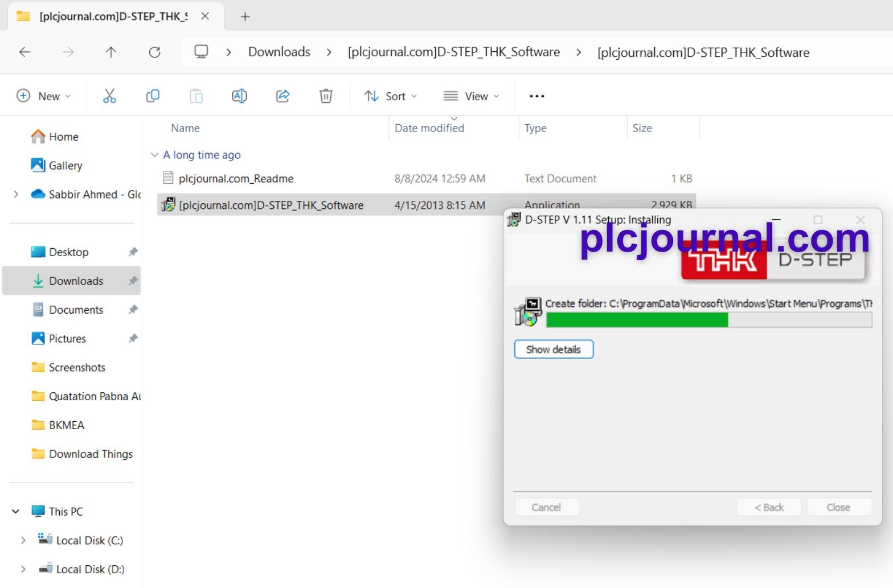Screen dimensions: 893x588
Task: Click chevron before Downloads in address bar
Action: [x=229, y=52]
